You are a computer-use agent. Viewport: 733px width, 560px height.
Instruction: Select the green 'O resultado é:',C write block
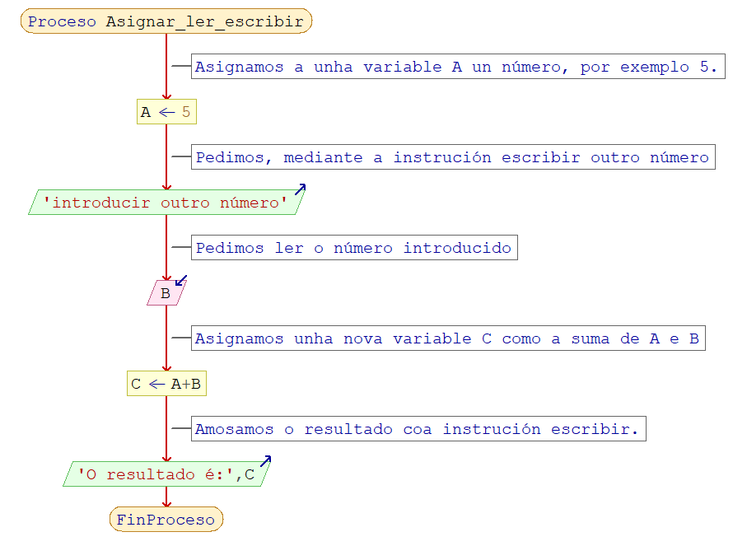coord(165,474)
